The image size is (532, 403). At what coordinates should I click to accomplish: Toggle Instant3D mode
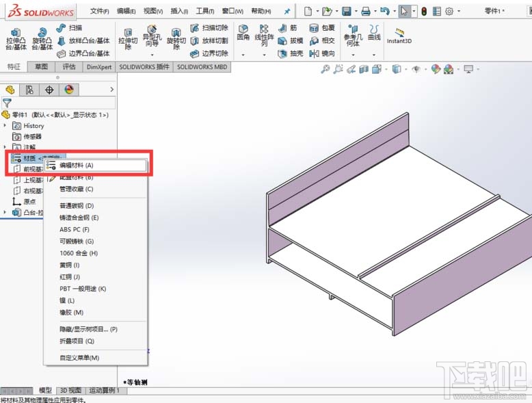click(x=399, y=36)
